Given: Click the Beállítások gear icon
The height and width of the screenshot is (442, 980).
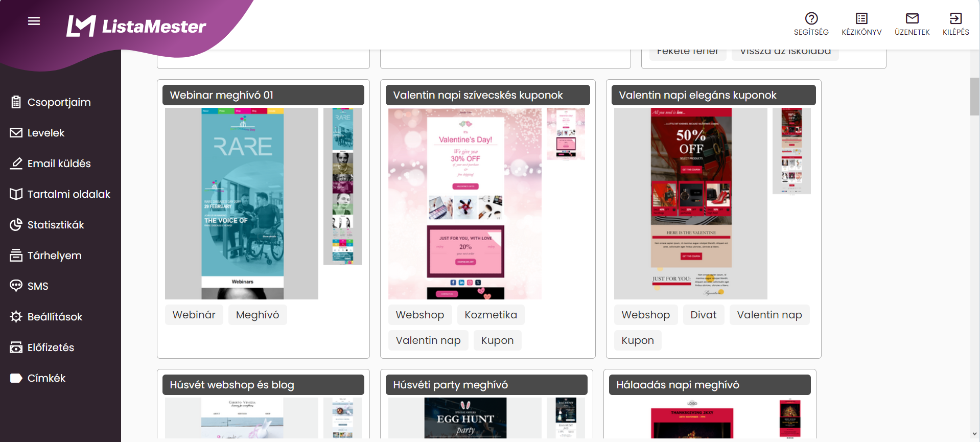Looking at the screenshot, I should point(16,317).
